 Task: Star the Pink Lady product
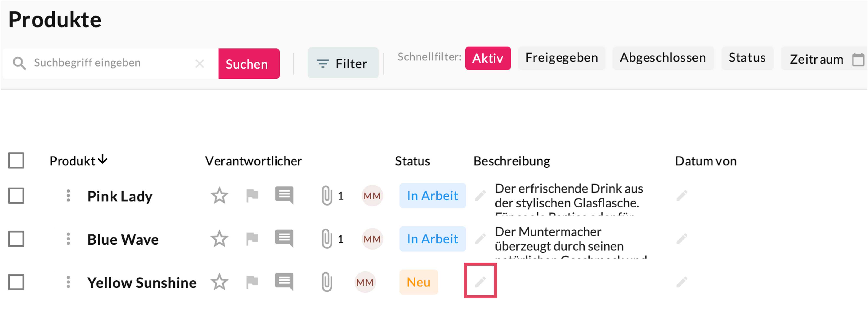(x=219, y=195)
